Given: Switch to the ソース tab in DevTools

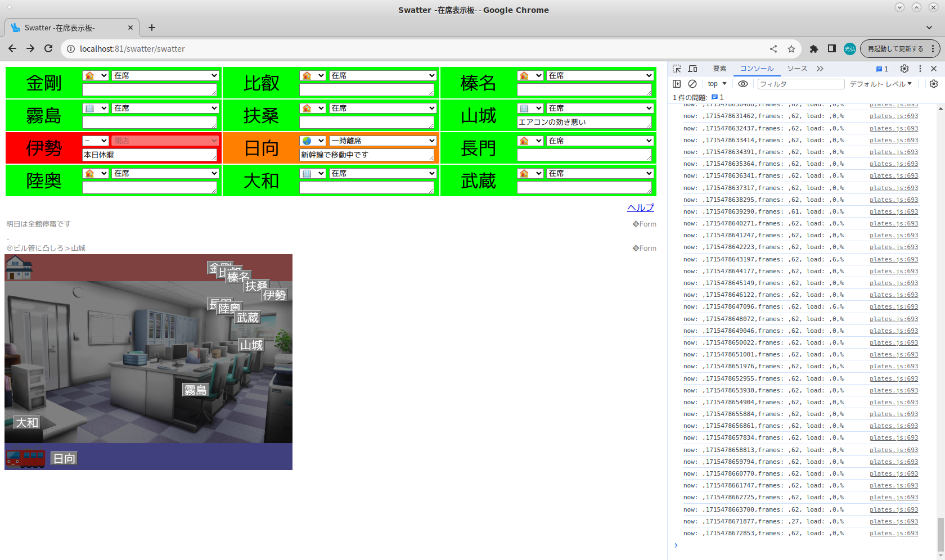Looking at the screenshot, I should (796, 69).
